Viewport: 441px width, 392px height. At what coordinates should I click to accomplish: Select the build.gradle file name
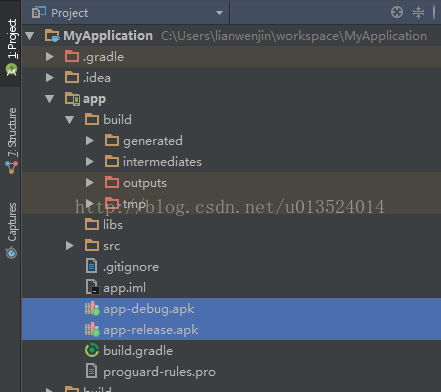138,351
